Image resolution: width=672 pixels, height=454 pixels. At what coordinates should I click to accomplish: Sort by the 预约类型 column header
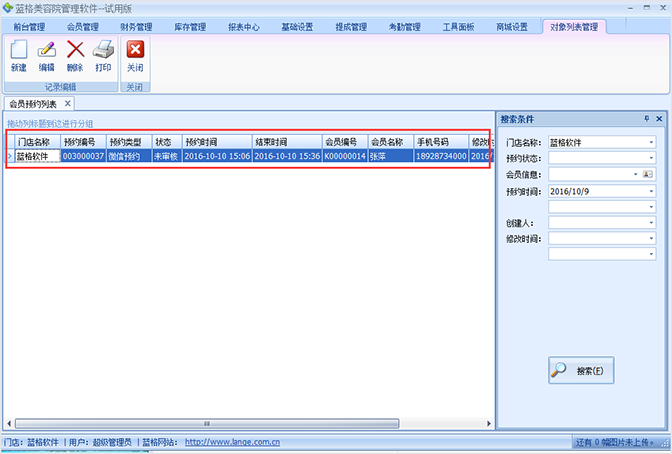pyautogui.click(x=129, y=142)
